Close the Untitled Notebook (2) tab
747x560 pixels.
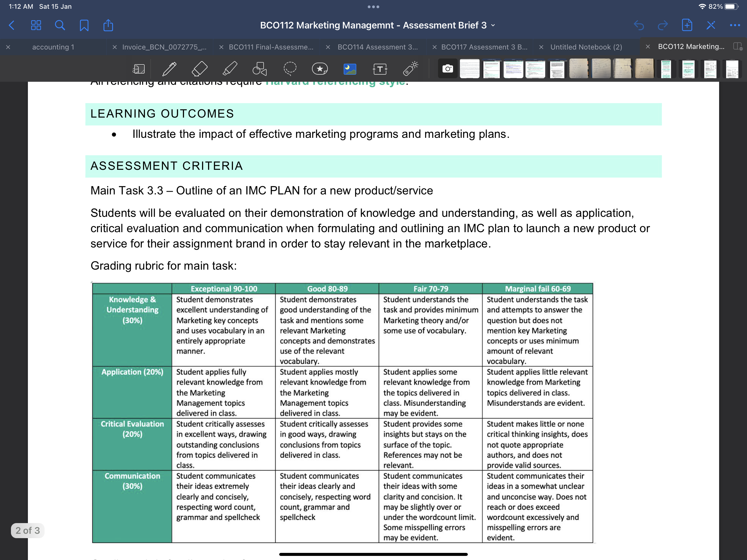click(x=541, y=47)
